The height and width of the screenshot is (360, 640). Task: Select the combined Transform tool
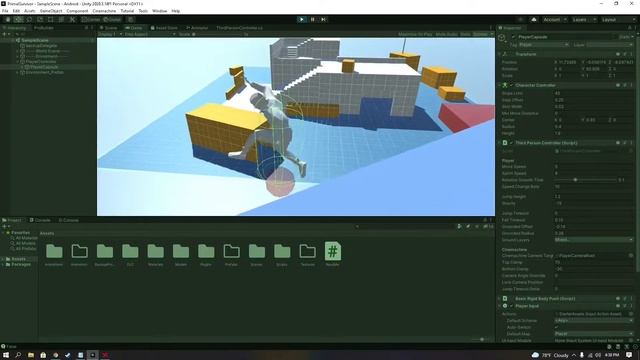61,19
